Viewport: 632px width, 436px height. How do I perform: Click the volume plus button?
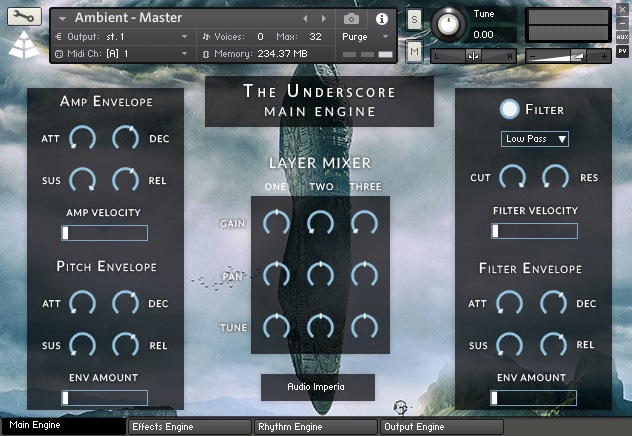click(x=604, y=56)
